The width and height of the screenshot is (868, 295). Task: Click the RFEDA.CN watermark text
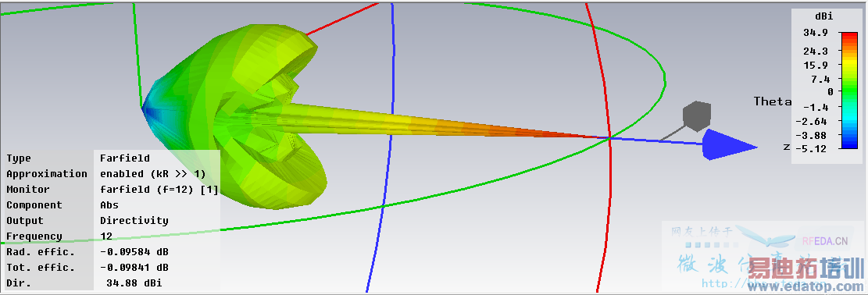pos(825,240)
